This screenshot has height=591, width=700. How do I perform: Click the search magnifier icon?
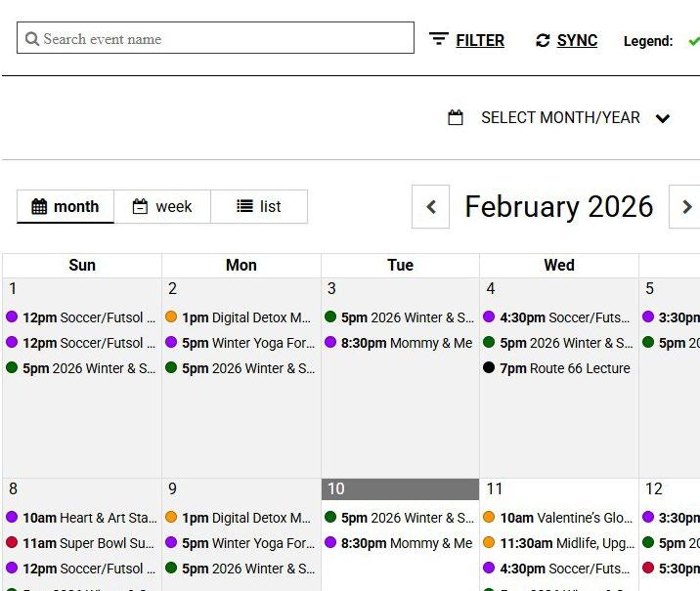click(x=32, y=39)
